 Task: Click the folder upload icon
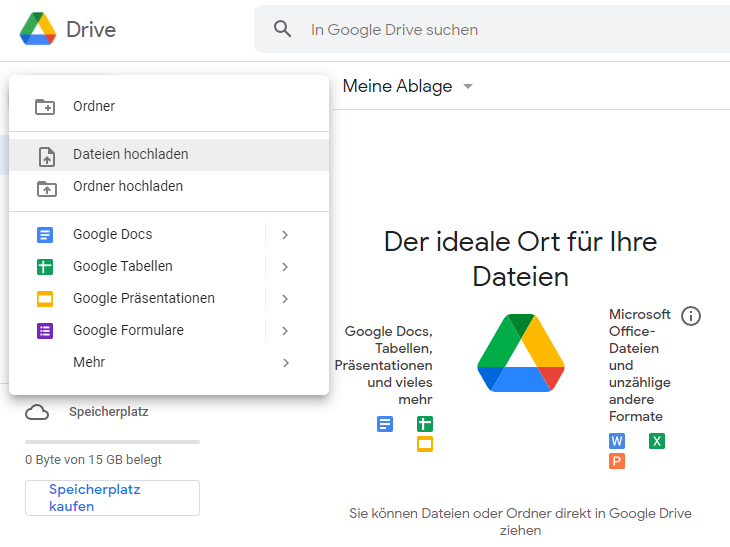click(47, 189)
